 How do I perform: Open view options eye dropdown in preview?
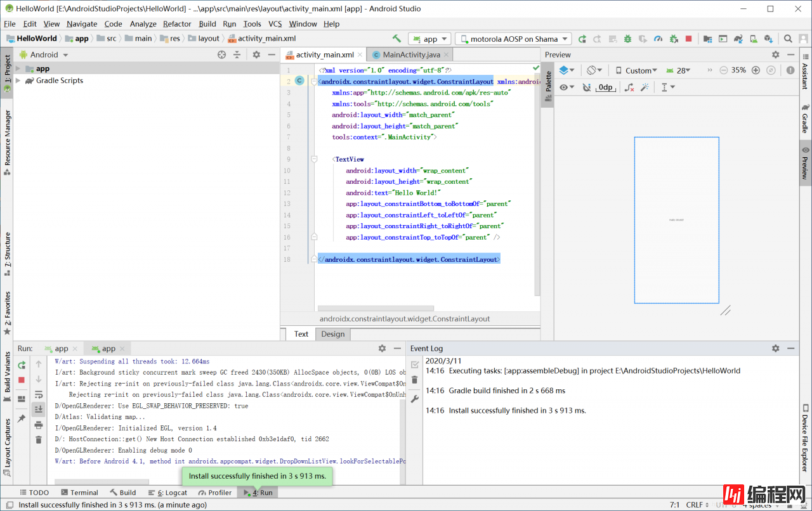click(x=567, y=87)
